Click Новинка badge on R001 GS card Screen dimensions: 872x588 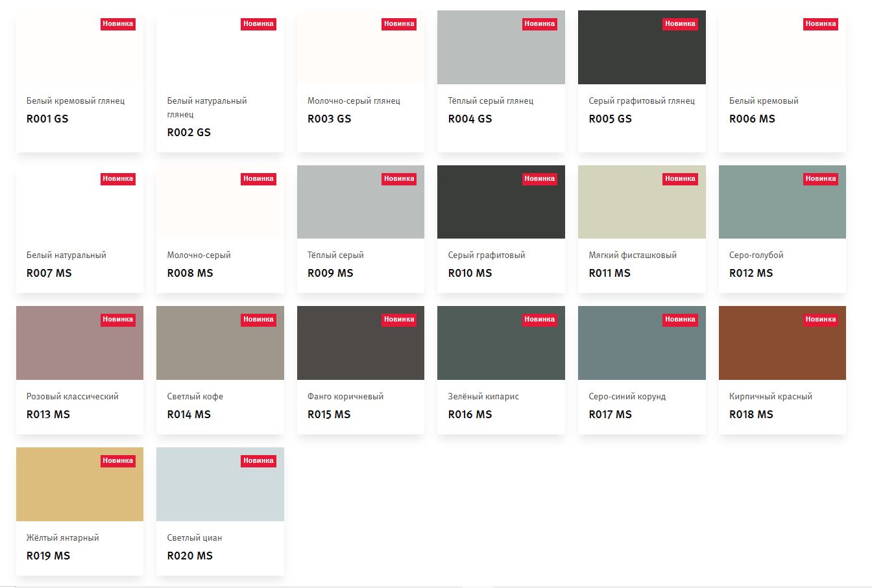click(x=117, y=24)
